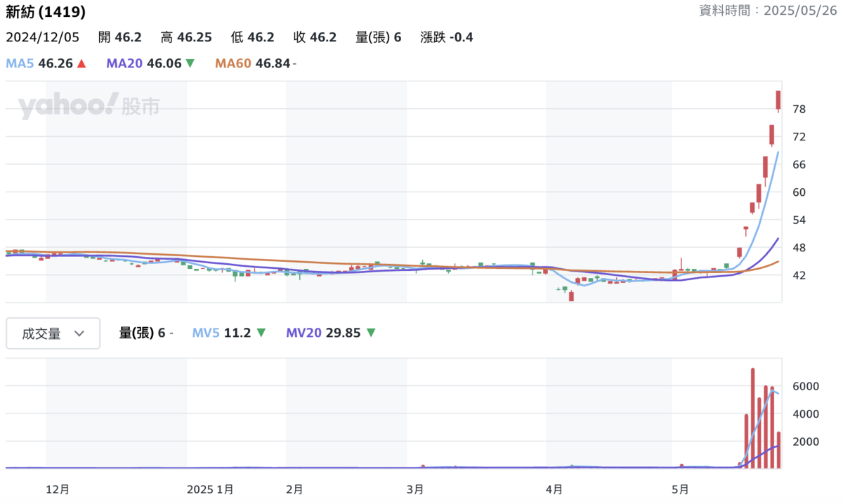Click the green down arrow beside MV5
843x504 pixels.
(x=261, y=333)
